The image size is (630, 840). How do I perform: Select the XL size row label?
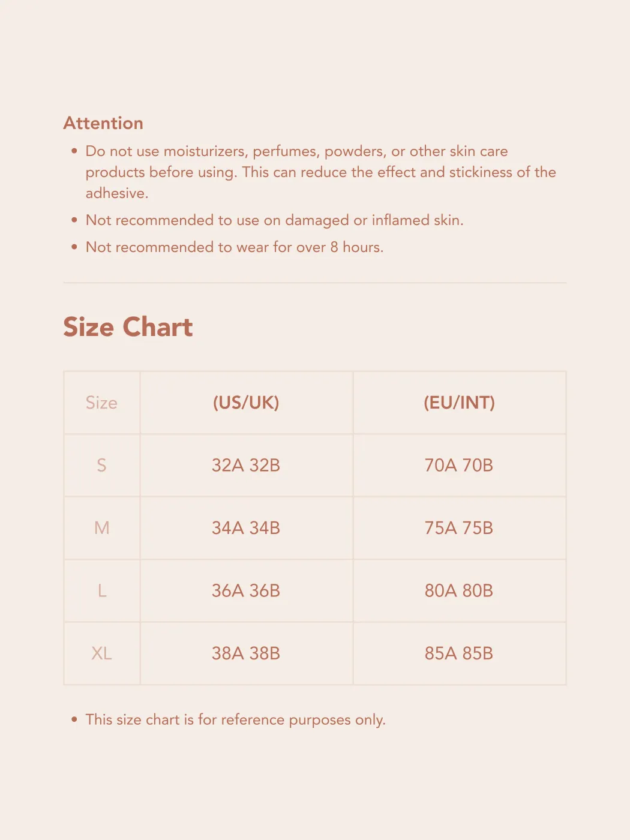(x=101, y=653)
